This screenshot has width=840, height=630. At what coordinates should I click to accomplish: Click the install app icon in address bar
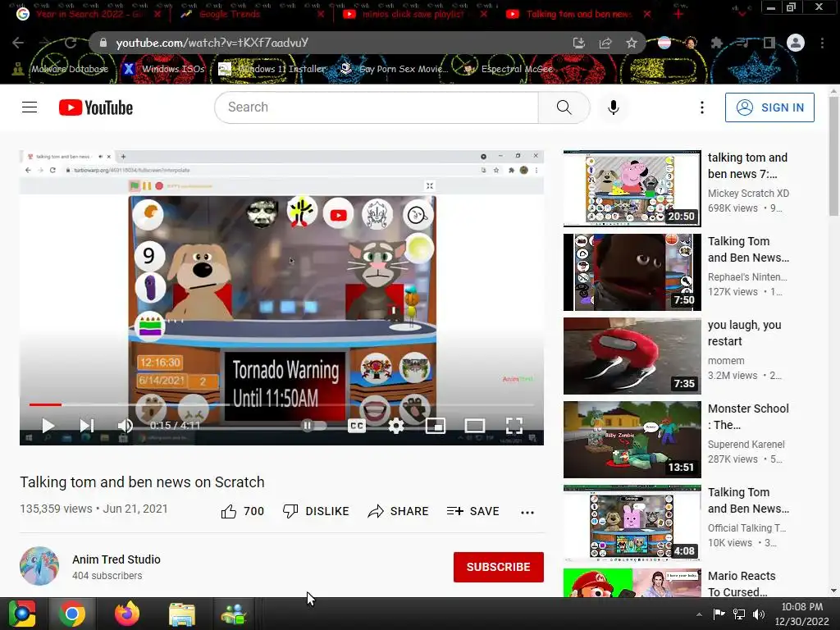[x=578, y=43]
